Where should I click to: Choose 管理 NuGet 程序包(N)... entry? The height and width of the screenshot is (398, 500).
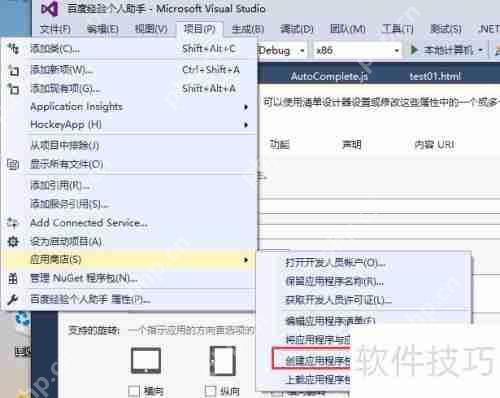click(x=129, y=278)
